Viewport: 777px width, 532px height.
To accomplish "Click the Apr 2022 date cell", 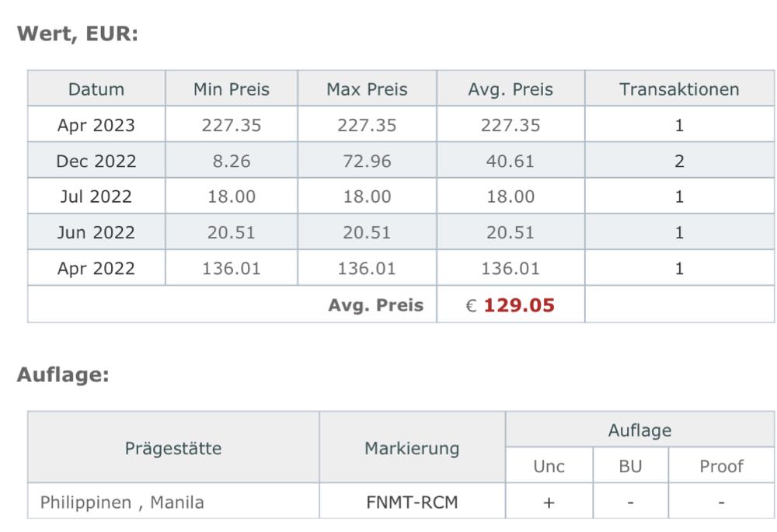I will [96, 268].
